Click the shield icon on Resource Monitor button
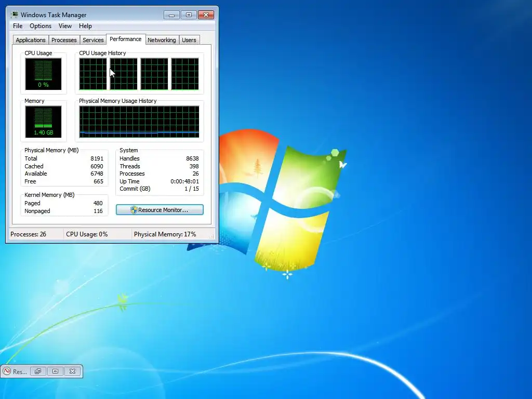 (x=134, y=210)
